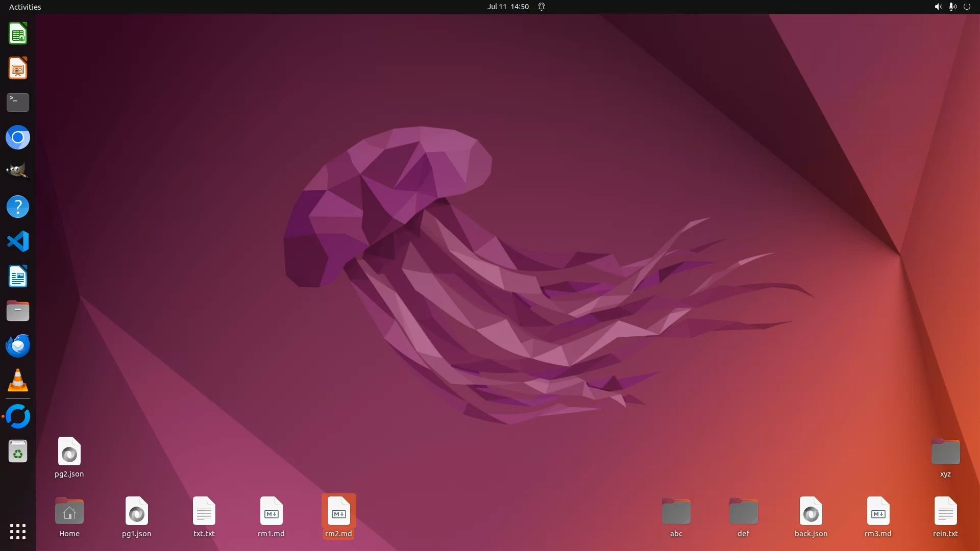
Task: Launch Thunderbird mail client
Action: point(18,346)
